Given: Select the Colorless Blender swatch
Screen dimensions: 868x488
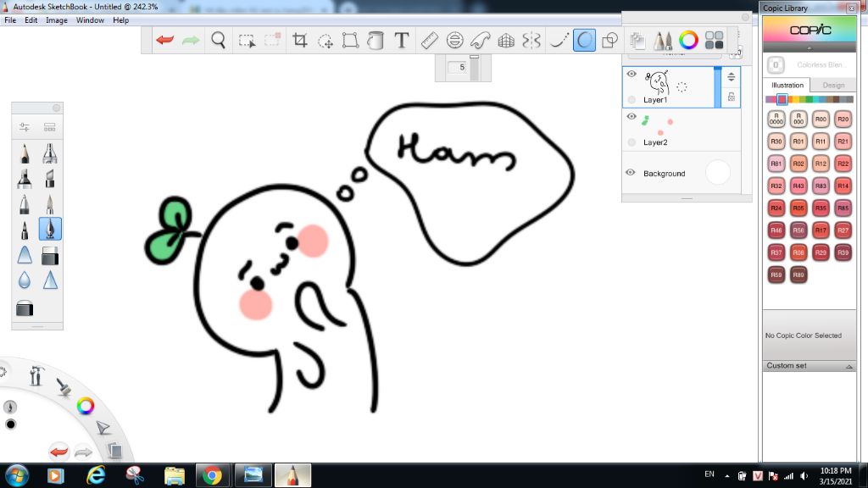Looking at the screenshot, I should point(776,64).
